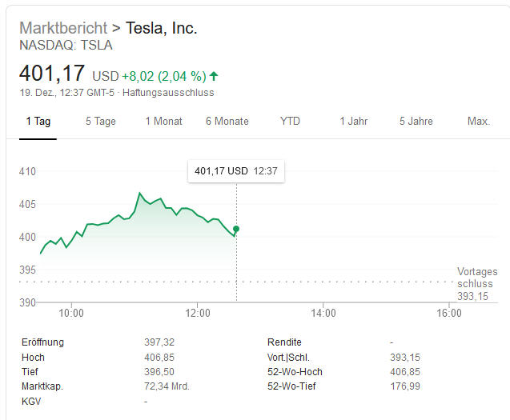Click the Tesla, Inc. title
This screenshot has height=420, width=510.
tap(162, 28)
